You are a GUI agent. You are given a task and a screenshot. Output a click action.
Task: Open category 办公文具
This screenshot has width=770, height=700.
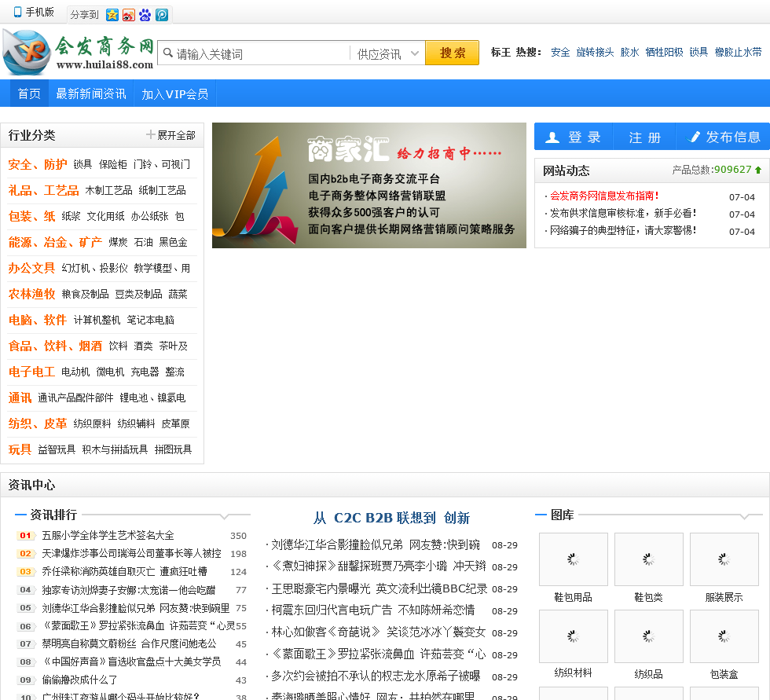click(31, 268)
